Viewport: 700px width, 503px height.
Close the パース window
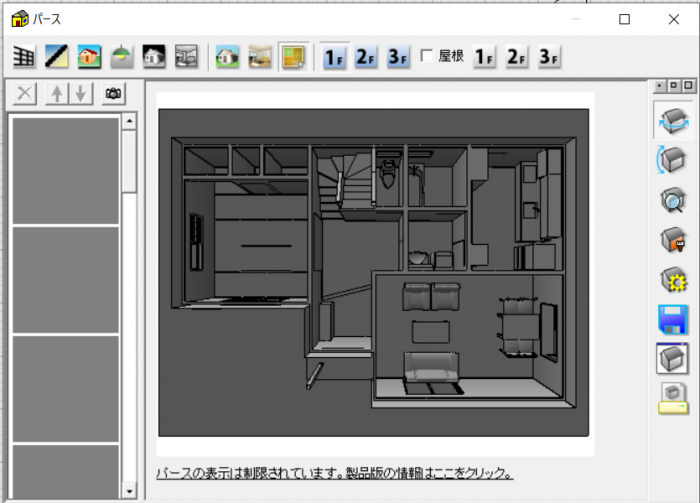click(x=674, y=19)
